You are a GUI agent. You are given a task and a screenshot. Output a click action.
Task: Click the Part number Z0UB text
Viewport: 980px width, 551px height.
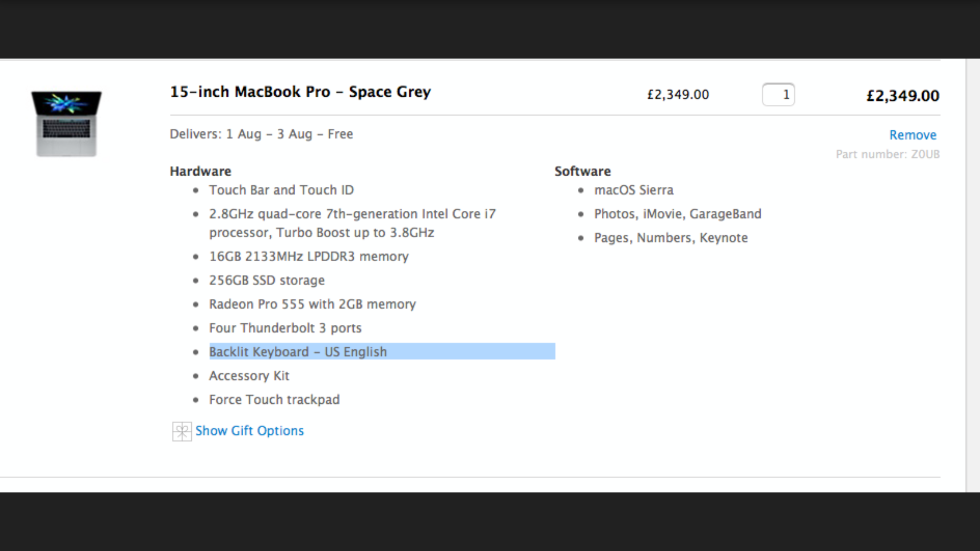[888, 154]
